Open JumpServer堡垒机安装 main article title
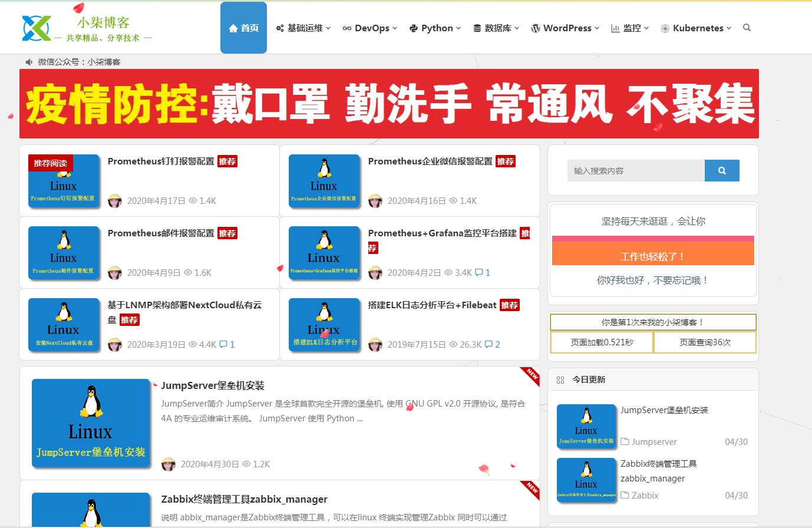This screenshot has height=528, width=812. coord(213,386)
